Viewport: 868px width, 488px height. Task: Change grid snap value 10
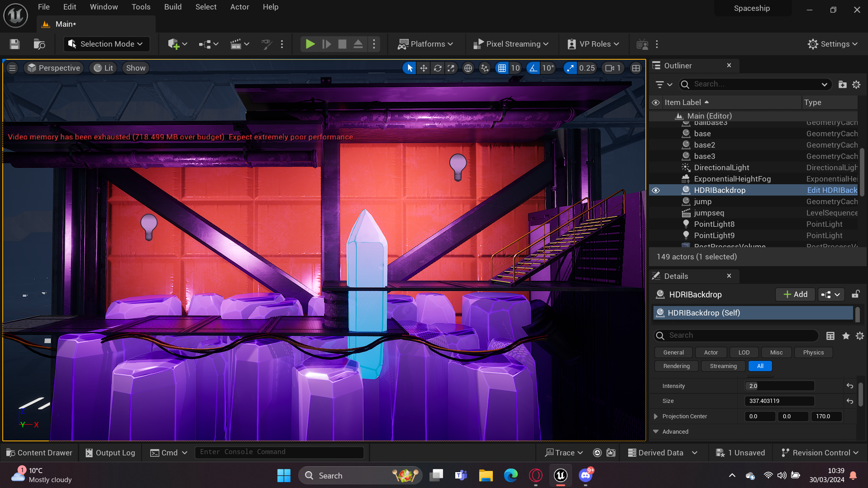(x=515, y=68)
